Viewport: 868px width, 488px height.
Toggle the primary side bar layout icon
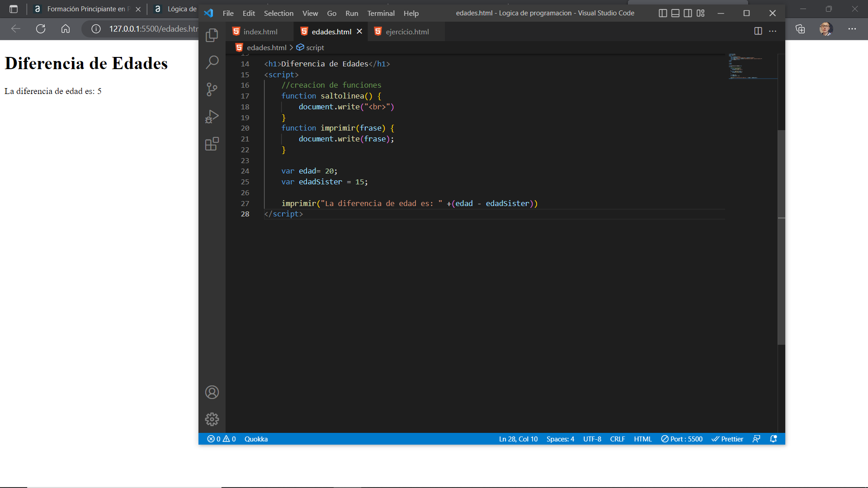663,13
